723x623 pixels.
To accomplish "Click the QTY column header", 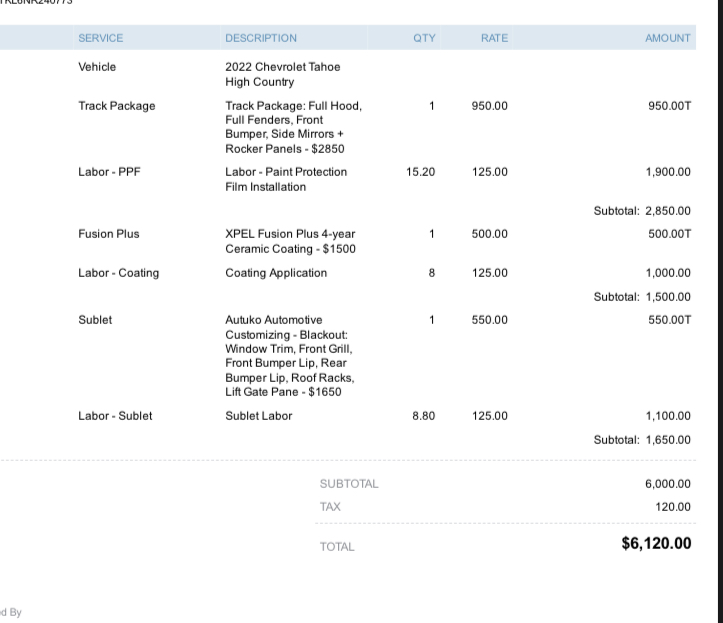I will (x=424, y=38).
